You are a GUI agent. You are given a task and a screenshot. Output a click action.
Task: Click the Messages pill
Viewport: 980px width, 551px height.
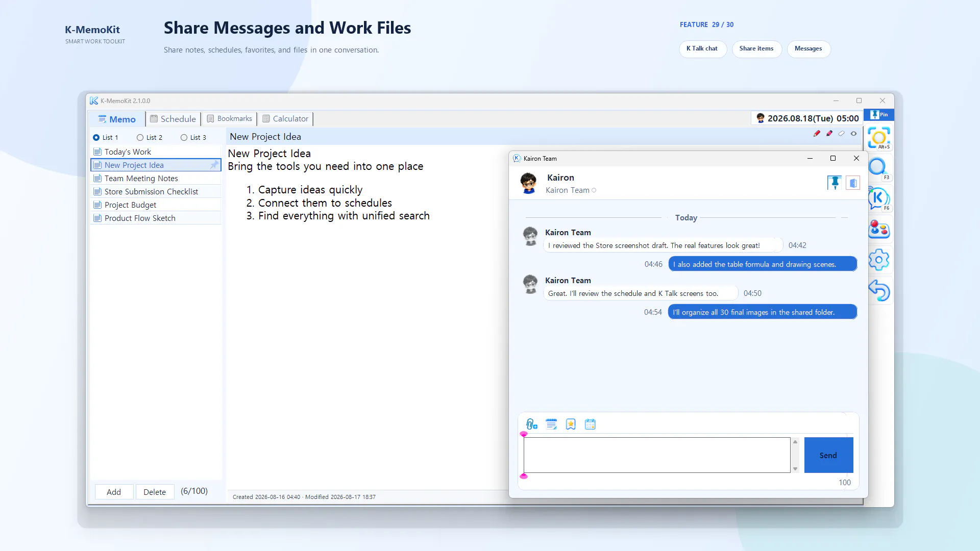[808, 49]
